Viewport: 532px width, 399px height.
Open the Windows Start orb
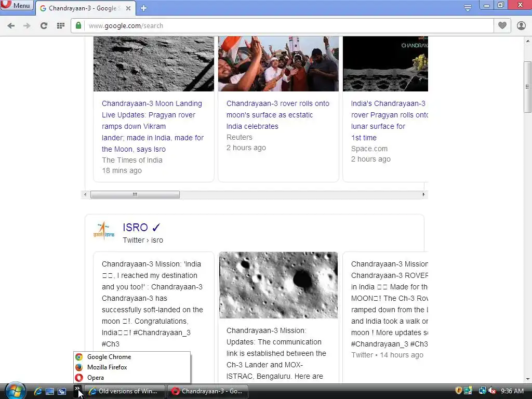(15, 391)
